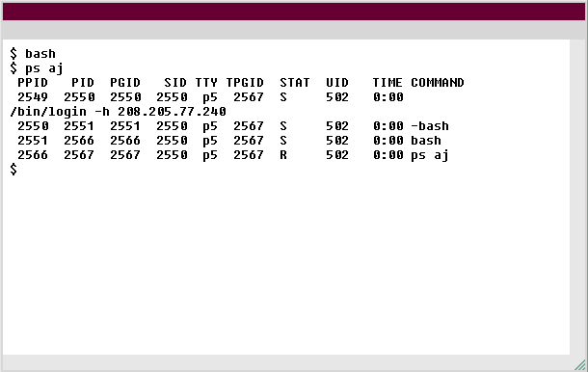
Task: Click the STAT column header
Action: click(x=295, y=83)
